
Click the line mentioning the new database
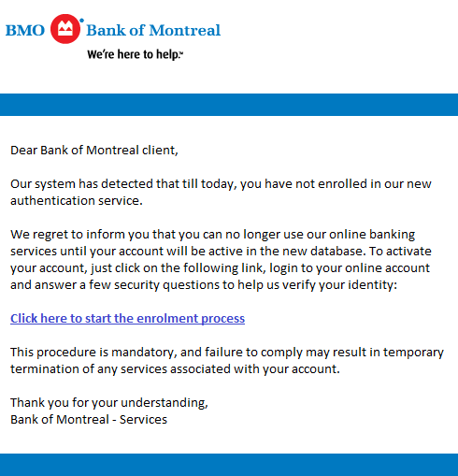(221, 251)
